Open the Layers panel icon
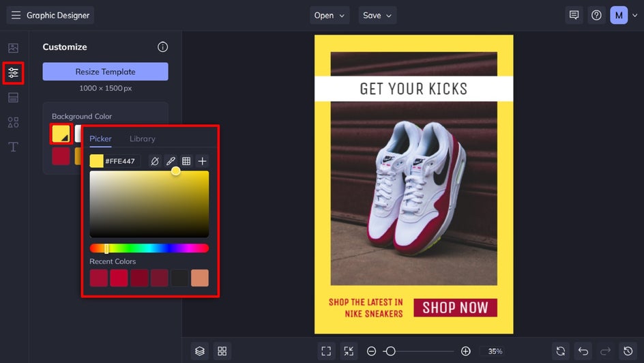644x363 pixels. tap(200, 351)
